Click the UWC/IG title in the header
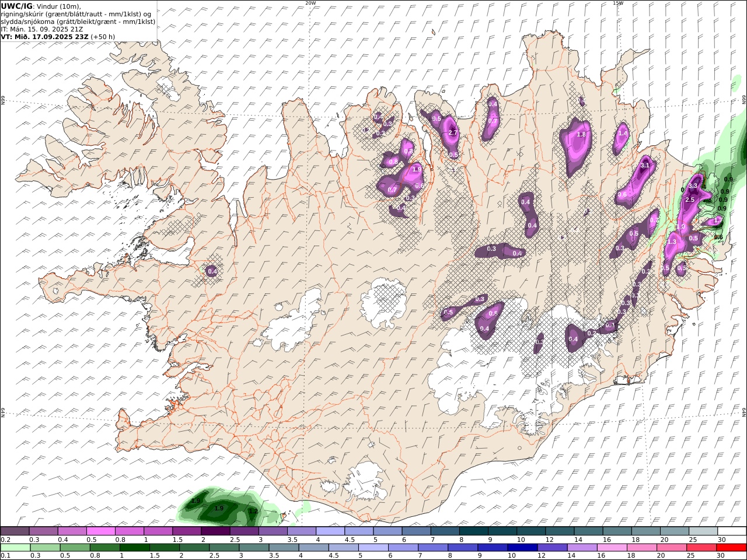The image size is (747, 560). click(x=17, y=6)
